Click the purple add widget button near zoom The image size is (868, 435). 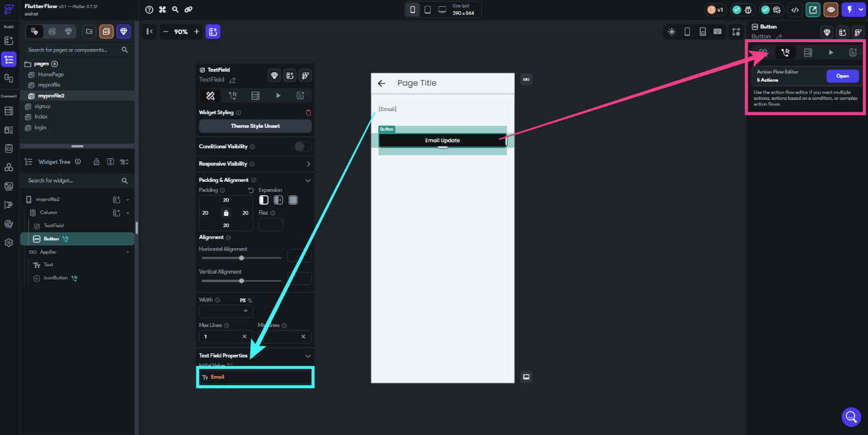pos(213,32)
